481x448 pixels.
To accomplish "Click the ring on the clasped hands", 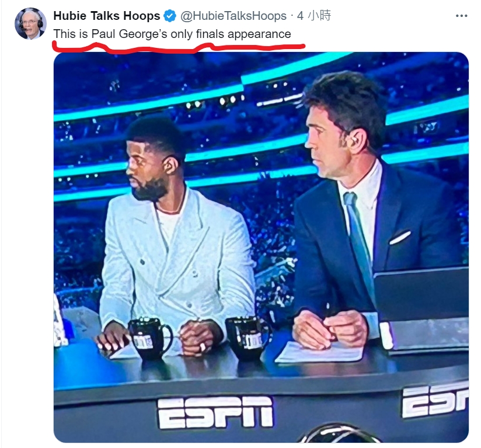I will (x=203, y=348).
